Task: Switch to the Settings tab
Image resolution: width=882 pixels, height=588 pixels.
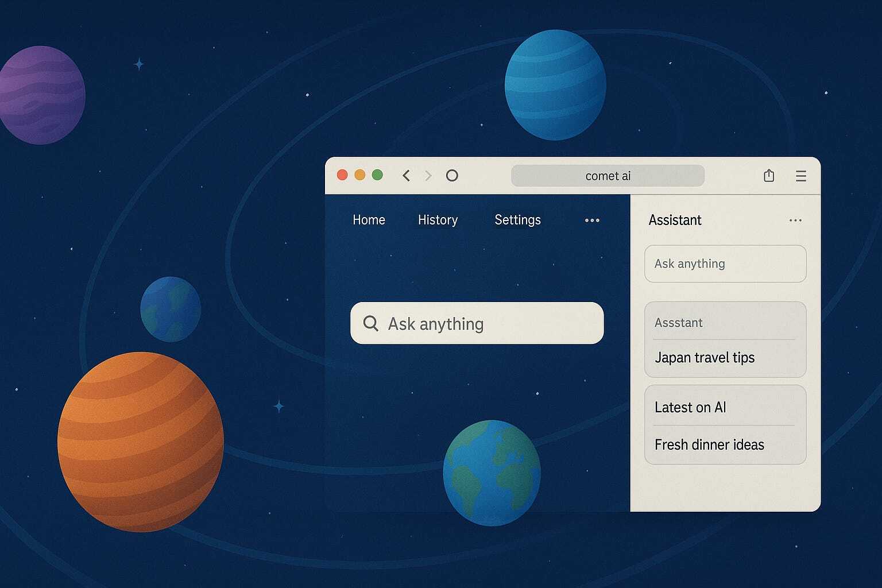Action: tap(517, 220)
